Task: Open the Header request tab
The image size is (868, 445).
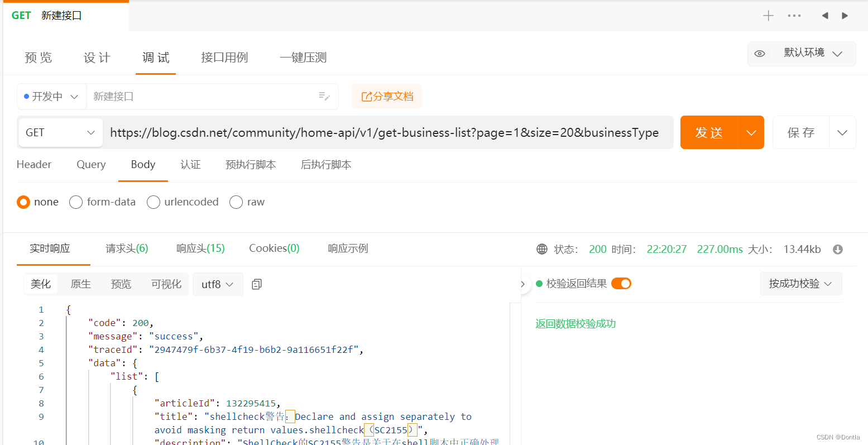Action: [34, 165]
